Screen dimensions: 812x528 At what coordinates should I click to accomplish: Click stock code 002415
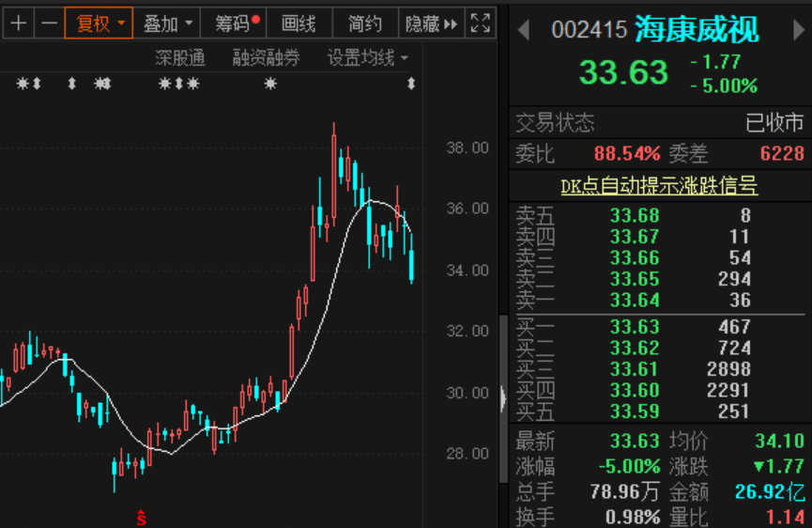[x=589, y=30]
